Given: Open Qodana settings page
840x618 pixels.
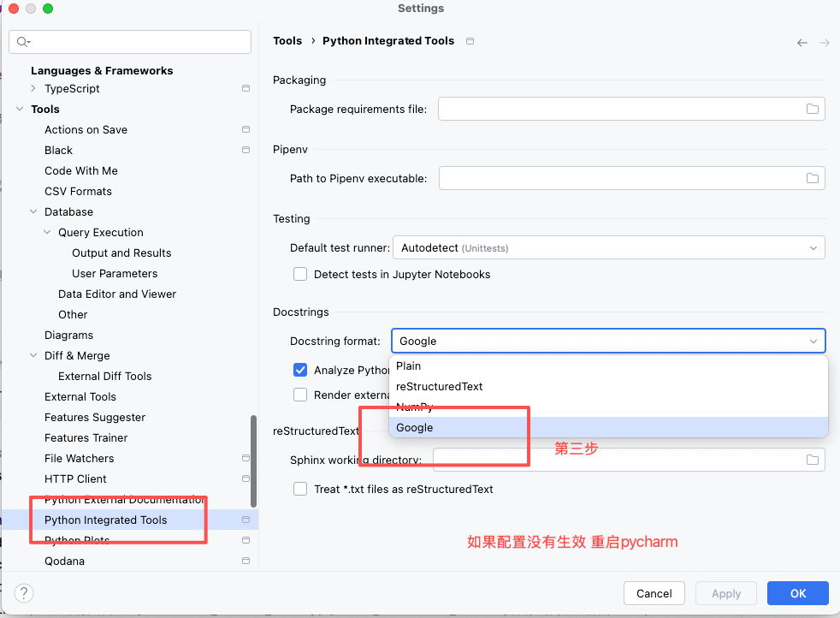Looking at the screenshot, I should [x=64, y=562].
